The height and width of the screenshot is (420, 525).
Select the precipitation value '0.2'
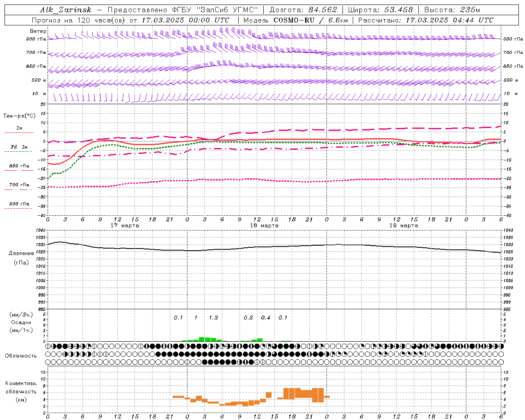[248, 318]
